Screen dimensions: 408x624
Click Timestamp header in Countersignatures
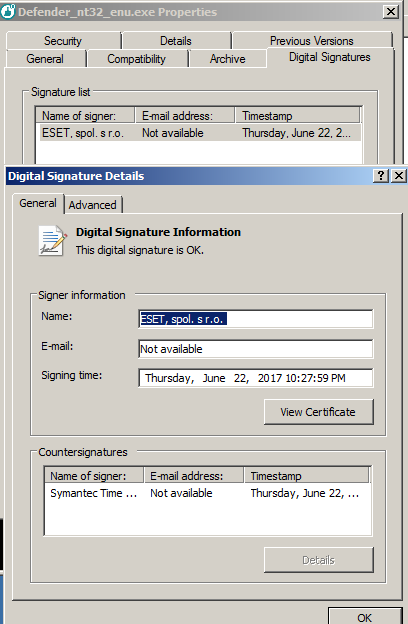(307, 476)
